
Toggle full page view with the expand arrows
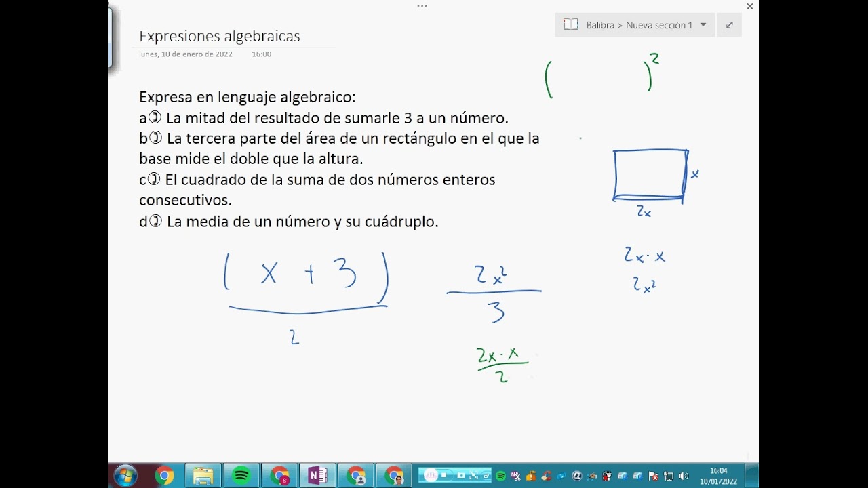[730, 25]
